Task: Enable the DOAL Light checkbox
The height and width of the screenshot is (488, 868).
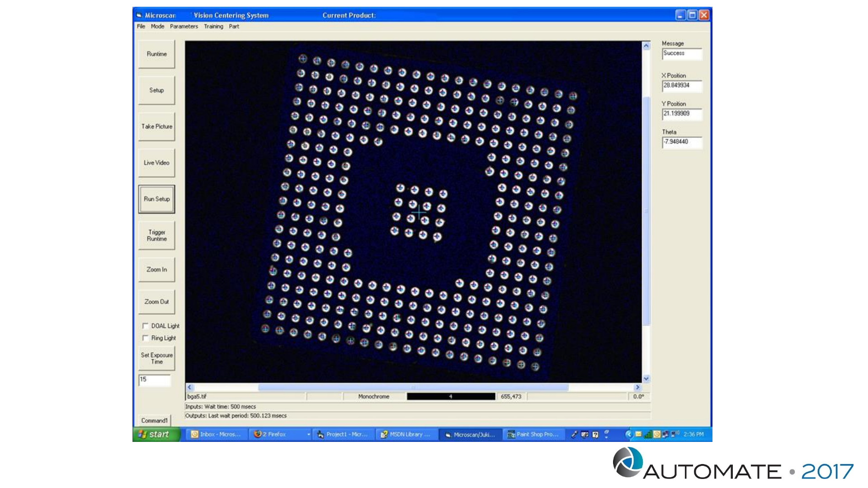Action: click(146, 326)
